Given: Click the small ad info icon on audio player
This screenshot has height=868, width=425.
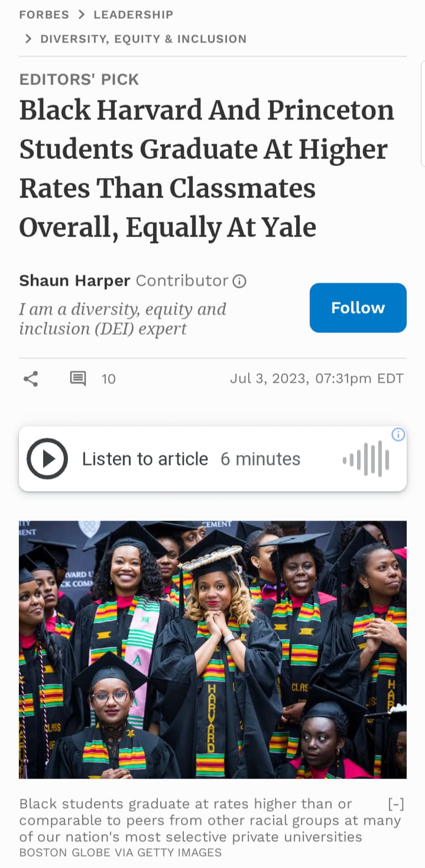Looking at the screenshot, I should (x=398, y=434).
